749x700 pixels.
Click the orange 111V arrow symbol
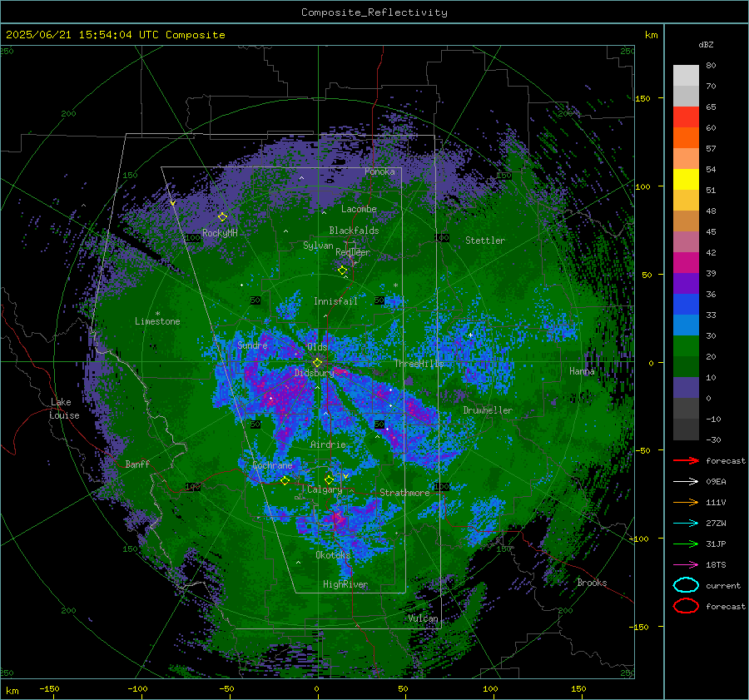pos(686,502)
